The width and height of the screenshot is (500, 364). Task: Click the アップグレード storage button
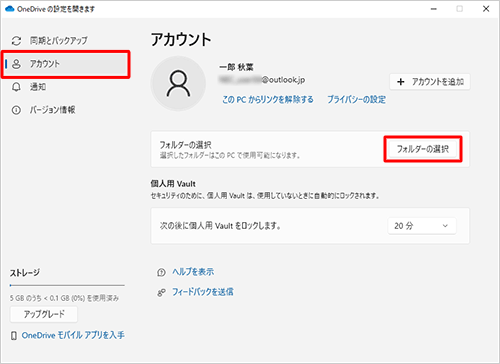[x=44, y=314]
